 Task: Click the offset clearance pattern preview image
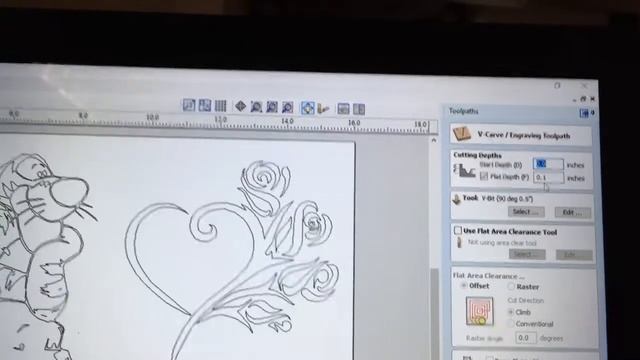coord(480,311)
